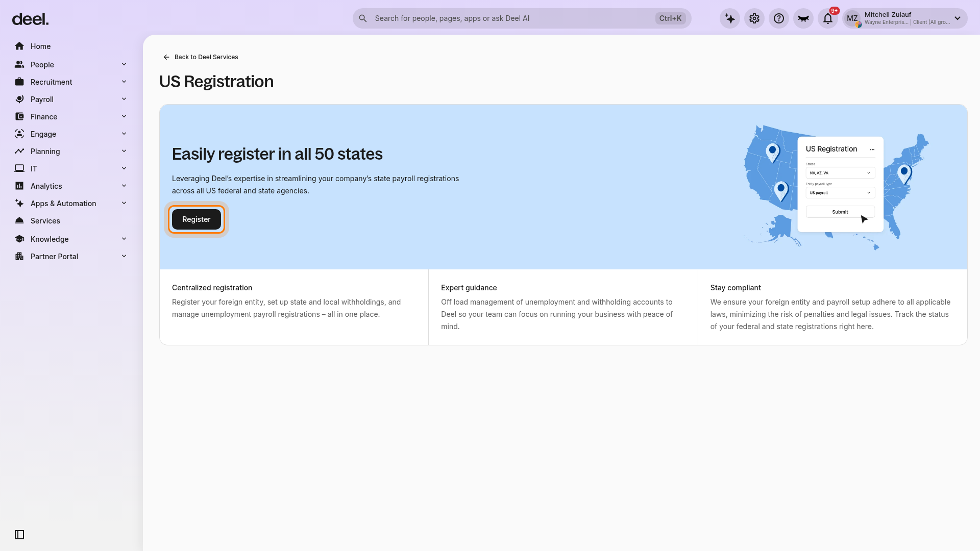The image size is (980, 551).
Task: Expand the IT menu chevron
Action: [x=124, y=168]
